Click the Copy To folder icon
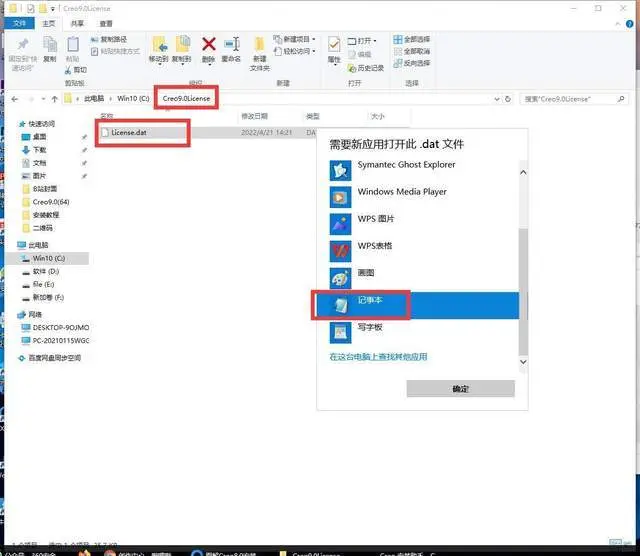The image size is (640, 556). point(182,44)
